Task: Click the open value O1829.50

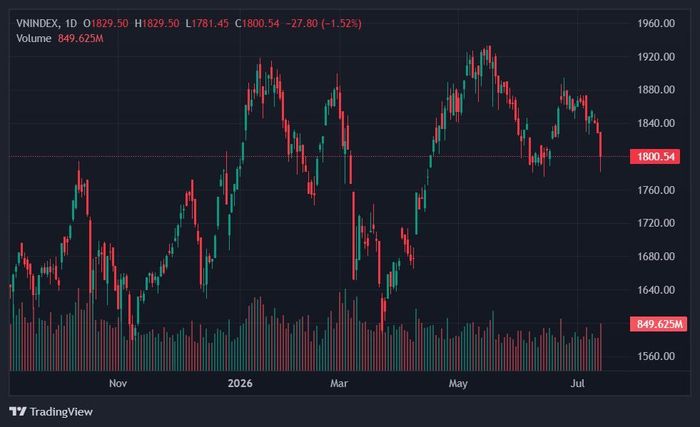Action: click(x=106, y=23)
